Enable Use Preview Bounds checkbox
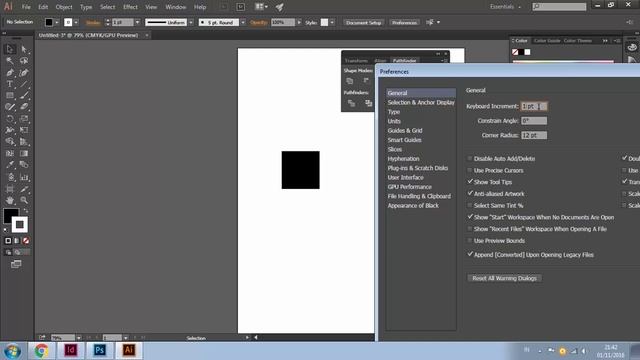The height and width of the screenshot is (360, 640). (470, 240)
